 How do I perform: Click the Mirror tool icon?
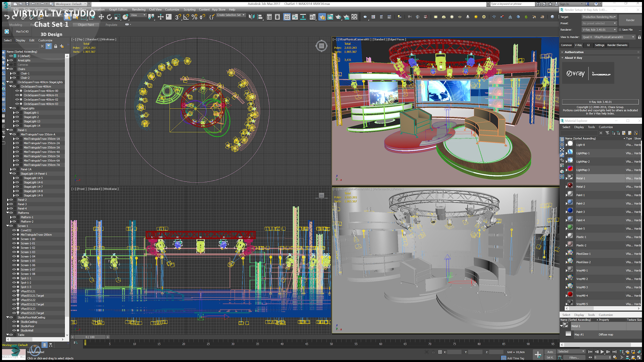pos(252,17)
